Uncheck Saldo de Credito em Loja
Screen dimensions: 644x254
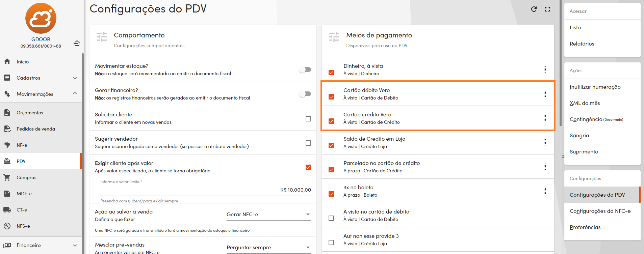(331, 145)
